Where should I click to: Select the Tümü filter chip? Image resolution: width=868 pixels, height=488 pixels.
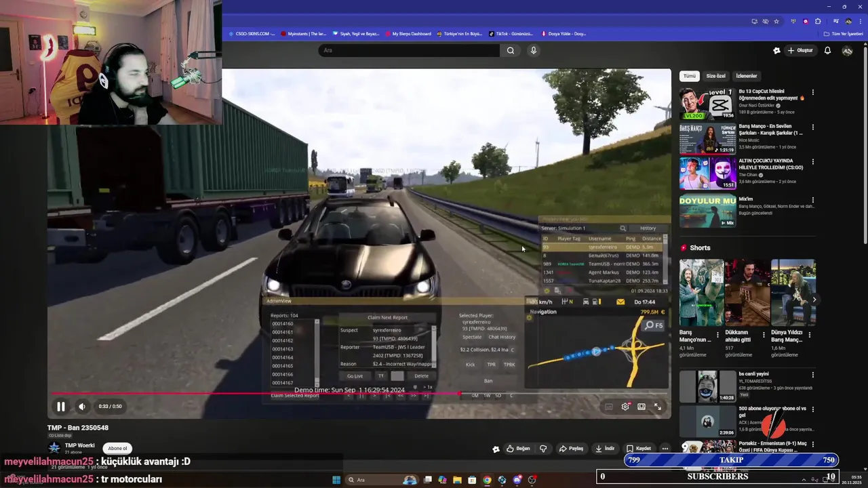(690, 76)
